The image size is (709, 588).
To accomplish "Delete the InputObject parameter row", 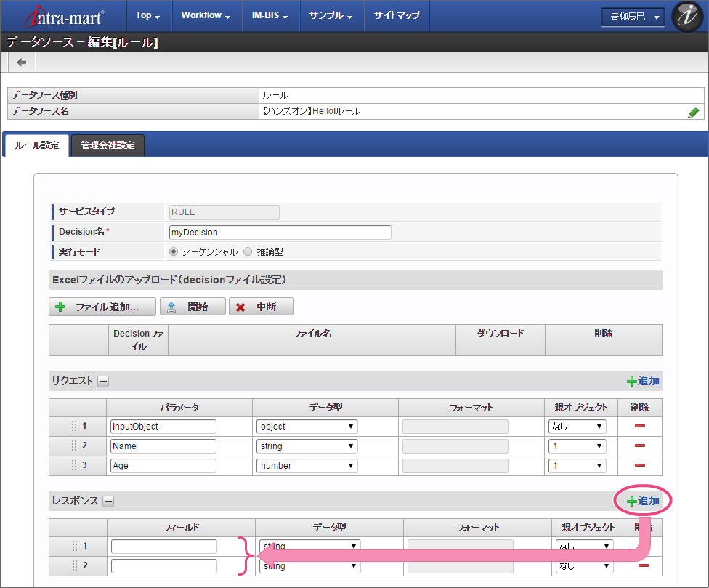I will 640,427.
